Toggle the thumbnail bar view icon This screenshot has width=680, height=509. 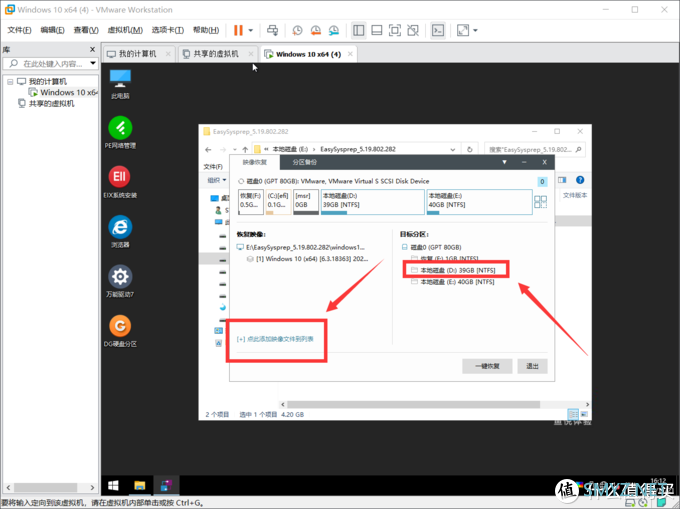(376, 30)
